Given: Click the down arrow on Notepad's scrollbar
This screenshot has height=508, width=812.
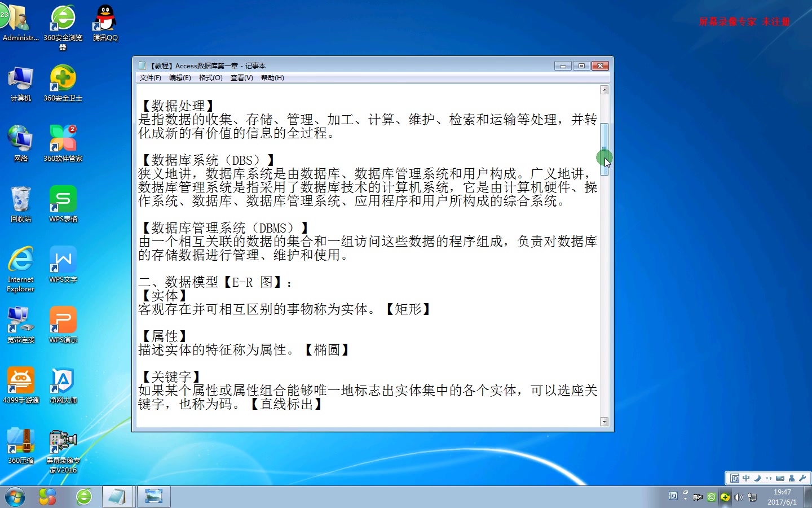Looking at the screenshot, I should (604, 422).
